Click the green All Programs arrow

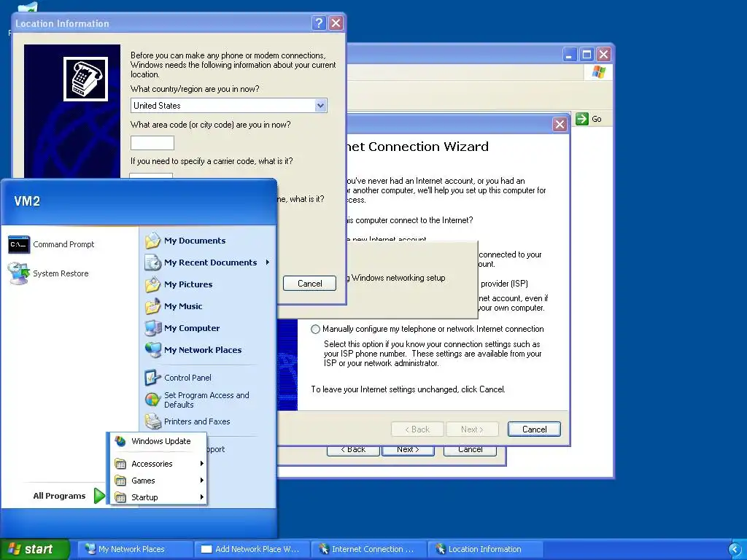click(x=99, y=496)
